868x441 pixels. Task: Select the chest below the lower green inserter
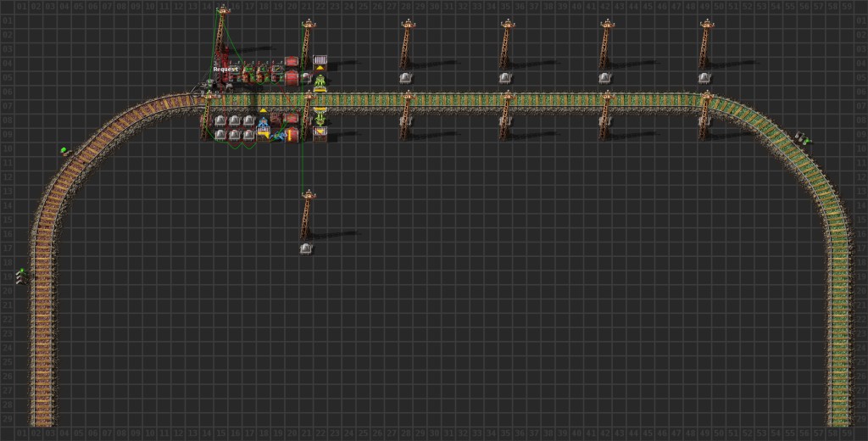(320, 133)
